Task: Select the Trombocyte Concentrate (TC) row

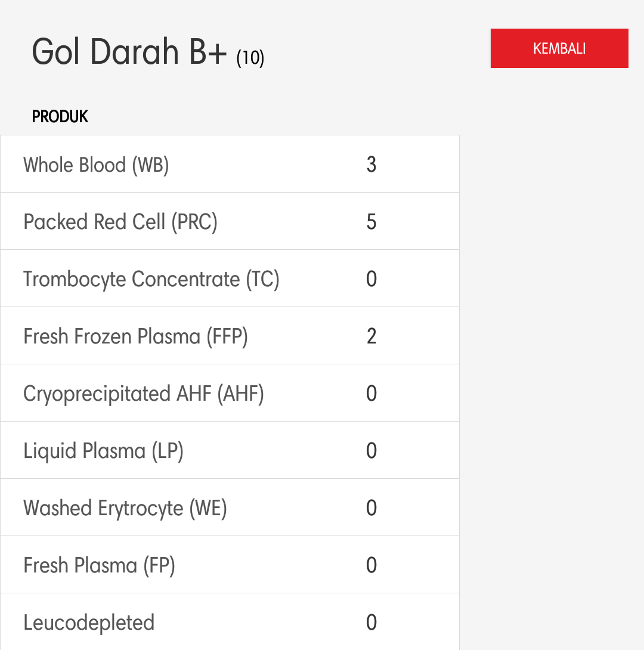Action: tap(230, 278)
